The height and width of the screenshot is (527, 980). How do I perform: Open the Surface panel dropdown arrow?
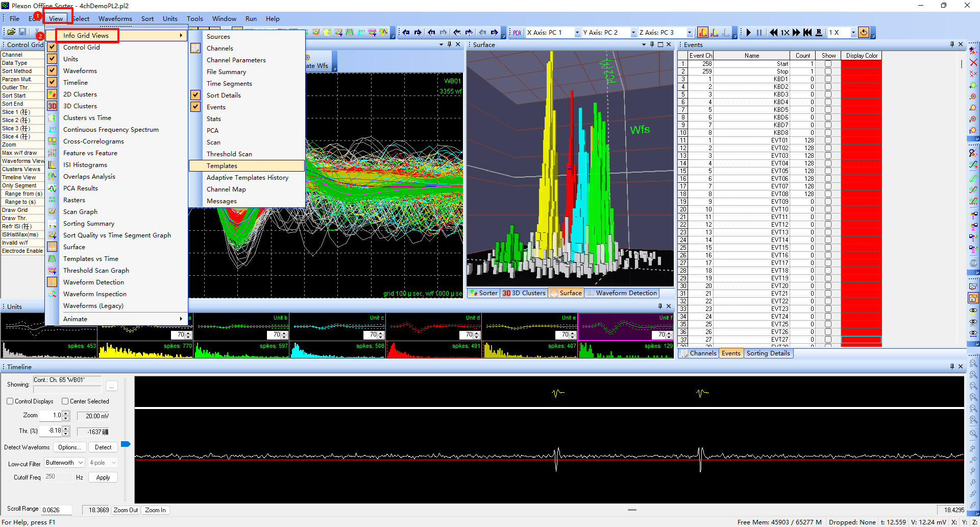pos(644,44)
